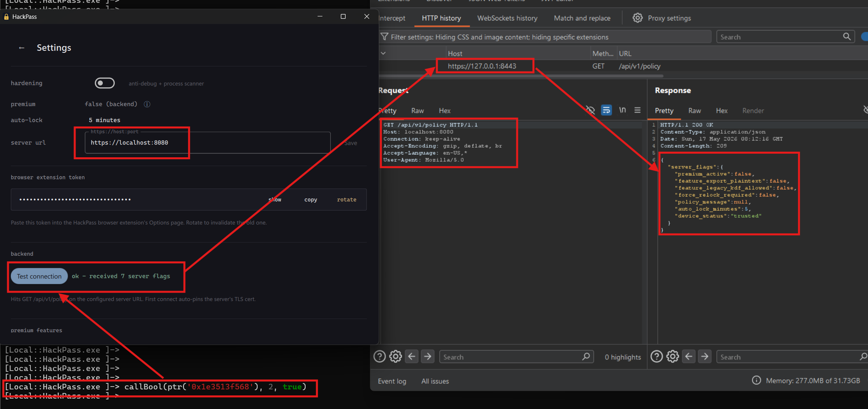Go to next match in Response search
The width and height of the screenshot is (868, 409).
(705, 356)
